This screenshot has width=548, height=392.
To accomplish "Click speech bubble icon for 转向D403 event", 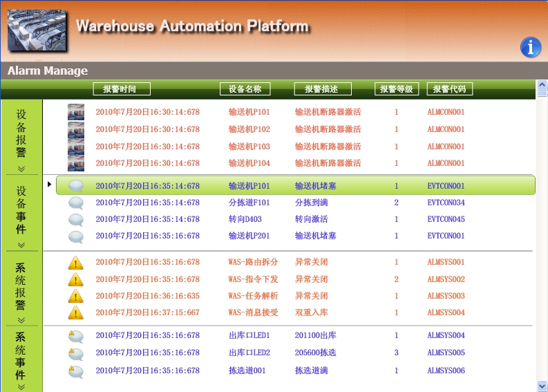I will click(76, 219).
